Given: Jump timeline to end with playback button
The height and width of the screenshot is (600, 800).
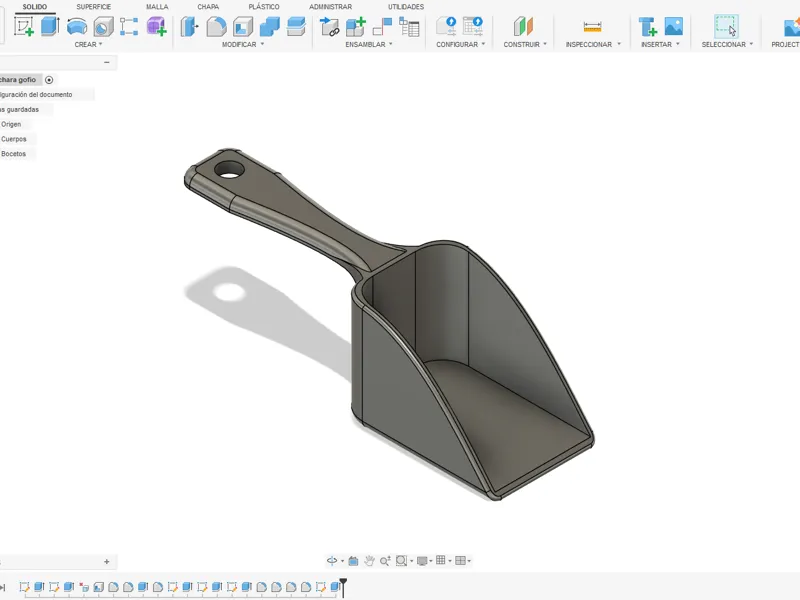Looking at the screenshot, I should coord(3,588).
